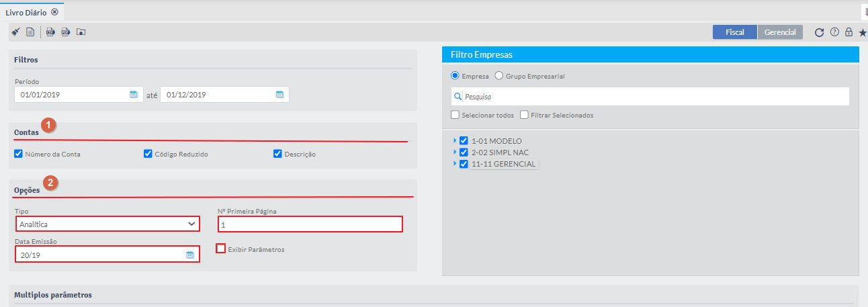Image resolution: width=868 pixels, height=307 pixels.
Task: Expand the 1-01 MODELO company node
Action: pos(455,141)
